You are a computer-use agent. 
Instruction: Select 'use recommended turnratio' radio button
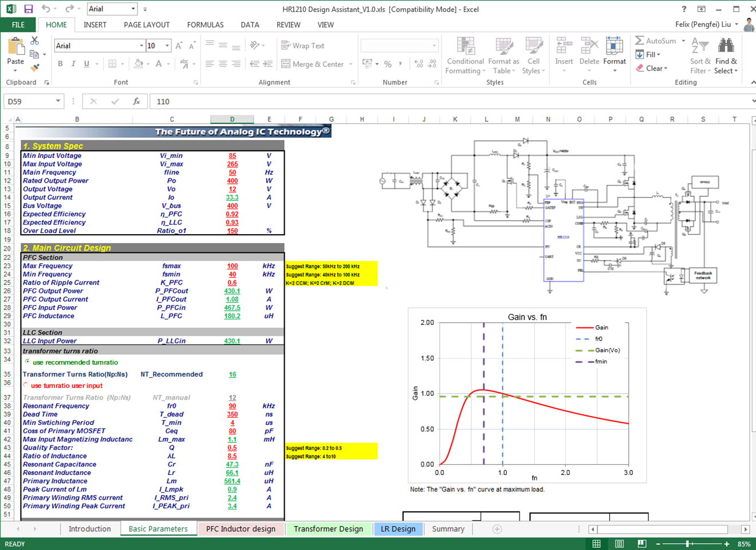[27, 362]
